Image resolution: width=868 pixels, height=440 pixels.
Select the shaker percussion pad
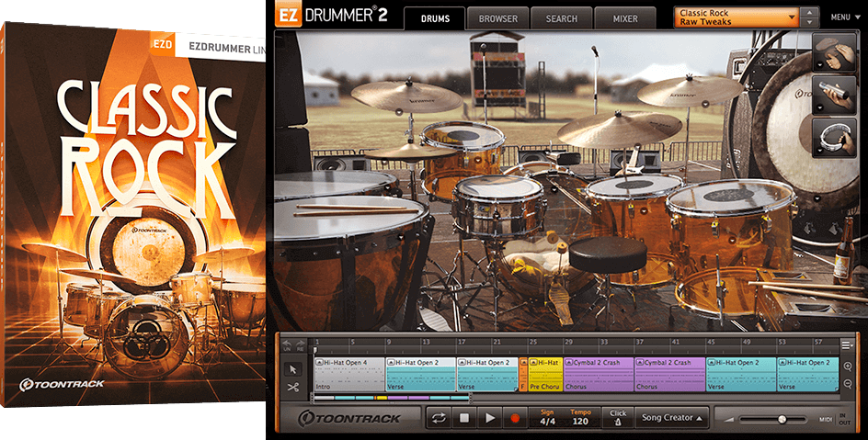[834, 93]
